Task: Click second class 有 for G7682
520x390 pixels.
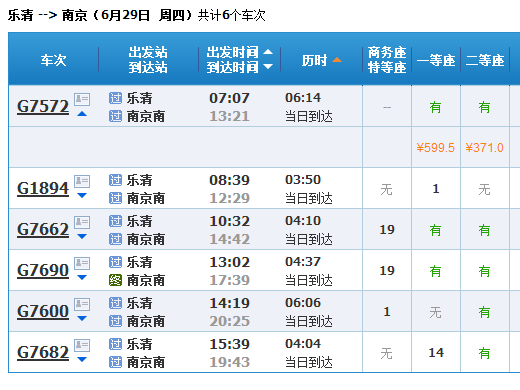Action: click(484, 353)
